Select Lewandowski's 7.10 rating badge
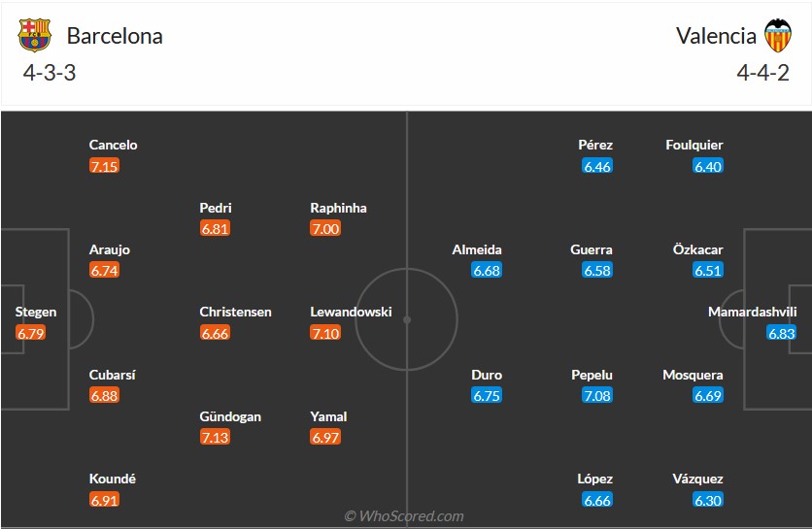This screenshot has height=529, width=812. (325, 333)
